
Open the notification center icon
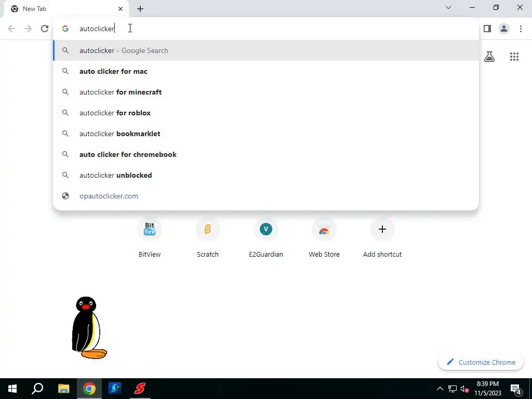tap(516, 389)
